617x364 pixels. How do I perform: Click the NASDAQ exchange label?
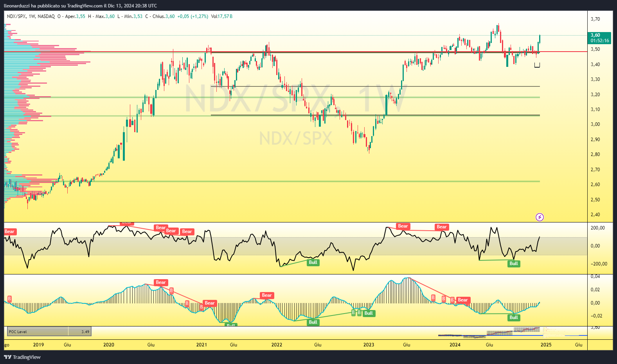(x=47, y=16)
